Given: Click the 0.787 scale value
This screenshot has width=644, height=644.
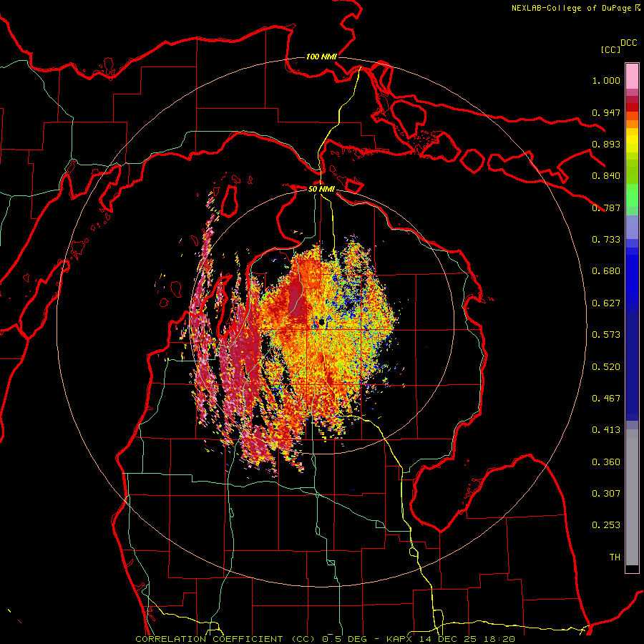Looking at the screenshot, I should (x=606, y=208).
